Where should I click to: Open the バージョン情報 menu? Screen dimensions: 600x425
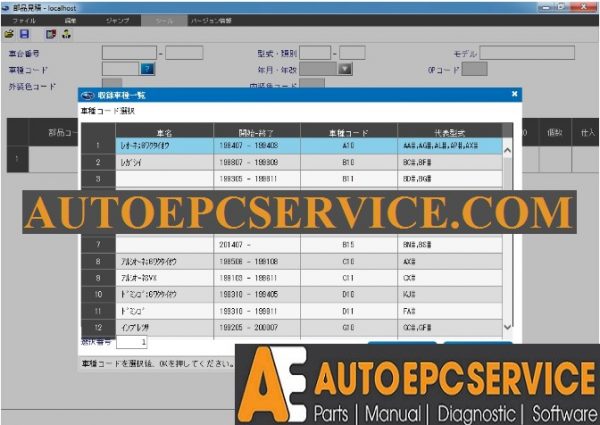click(x=211, y=21)
